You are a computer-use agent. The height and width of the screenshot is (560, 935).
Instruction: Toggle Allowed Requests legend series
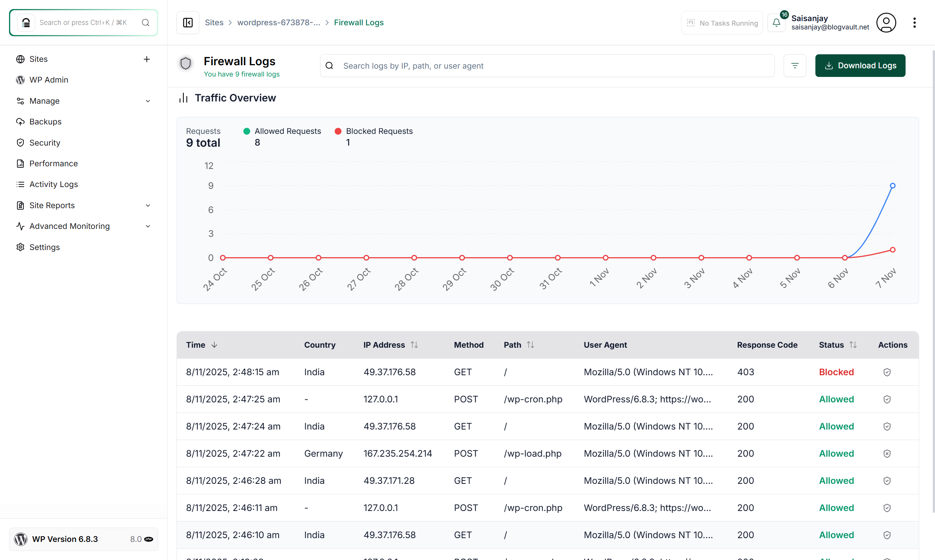(287, 131)
